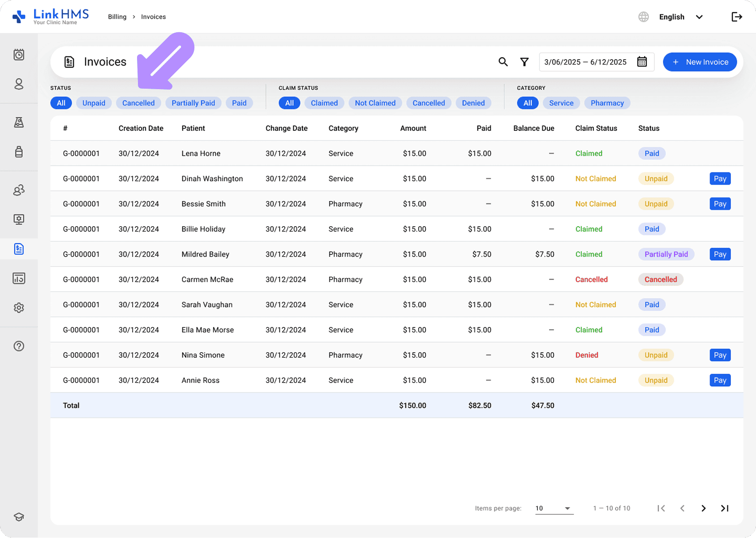Go to Billing in the breadcrumb
Viewport: 756px width, 538px height.
coord(117,17)
